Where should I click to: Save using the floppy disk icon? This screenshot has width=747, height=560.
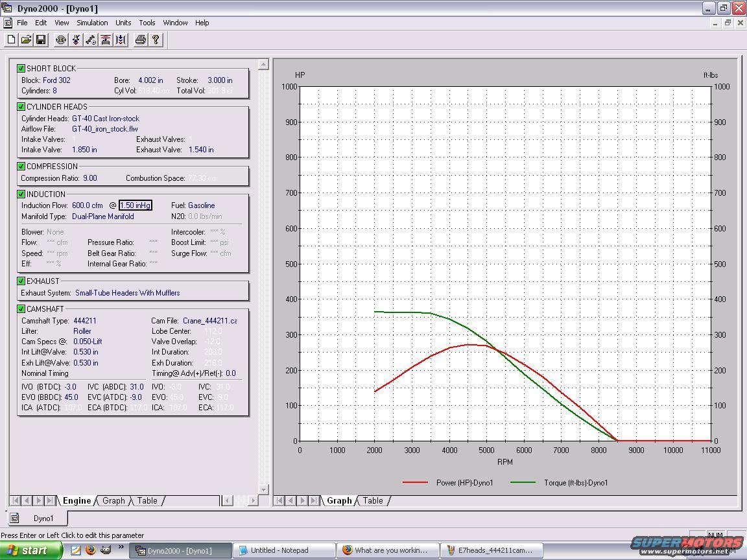click(40, 40)
